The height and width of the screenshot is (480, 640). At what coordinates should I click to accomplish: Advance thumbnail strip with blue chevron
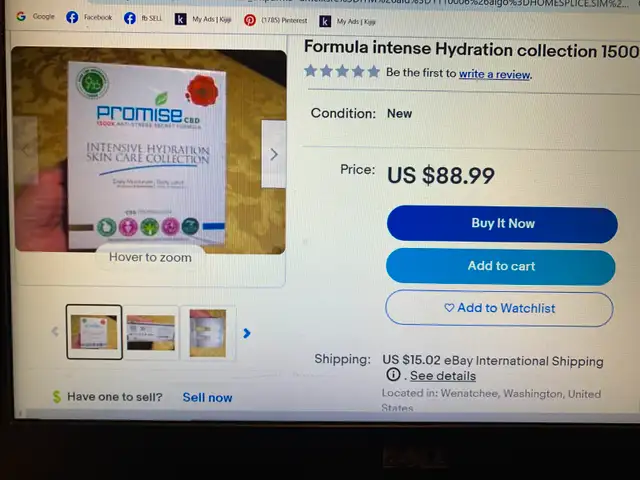tap(246, 333)
